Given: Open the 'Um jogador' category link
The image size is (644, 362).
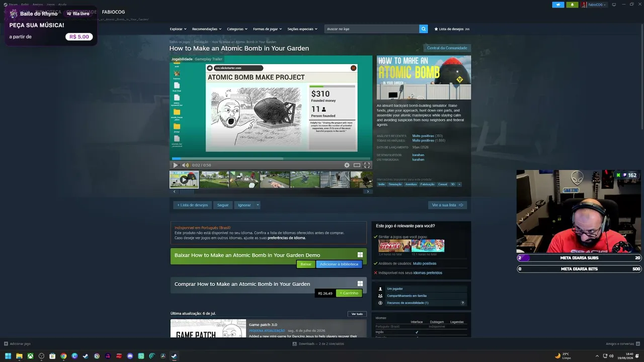Looking at the screenshot, I should point(395,289).
